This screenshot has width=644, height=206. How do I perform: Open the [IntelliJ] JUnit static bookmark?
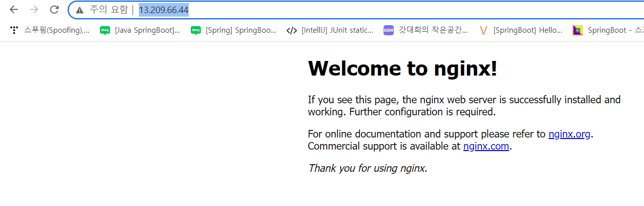click(x=330, y=30)
